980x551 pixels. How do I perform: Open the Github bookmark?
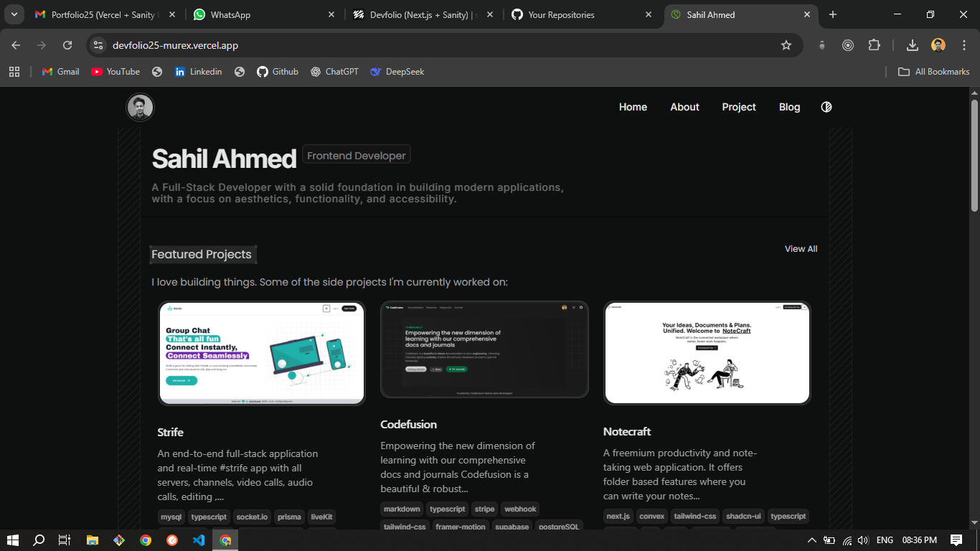(278, 72)
